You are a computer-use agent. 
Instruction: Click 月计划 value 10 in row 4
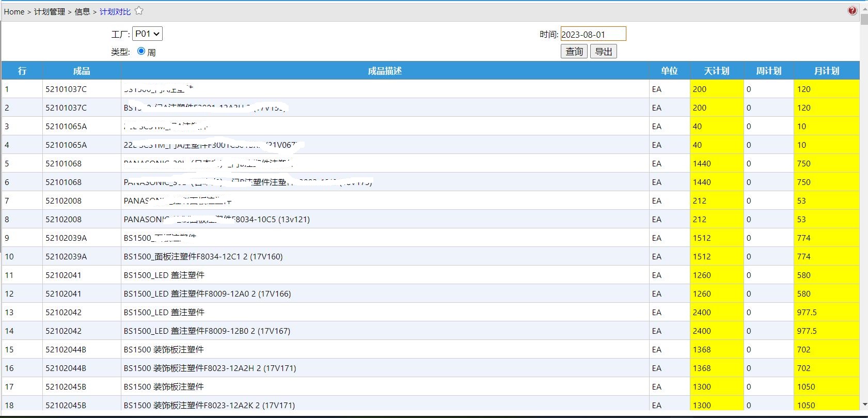[801, 145]
